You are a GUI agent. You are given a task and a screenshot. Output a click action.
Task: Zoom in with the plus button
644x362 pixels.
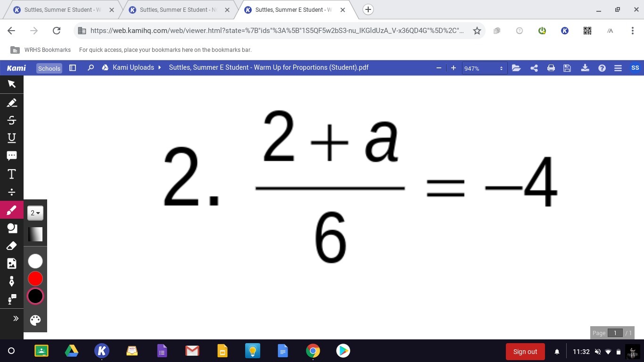[454, 68]
